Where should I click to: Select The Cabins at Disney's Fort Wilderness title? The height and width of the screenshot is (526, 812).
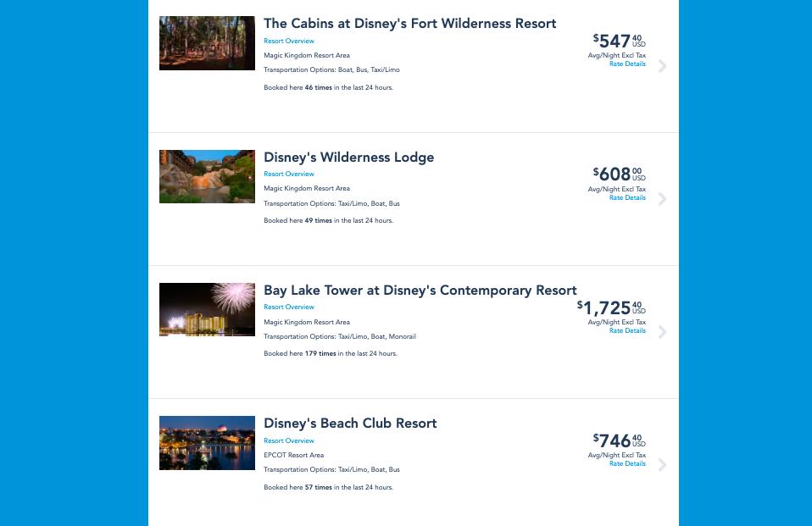coord(409,24)
